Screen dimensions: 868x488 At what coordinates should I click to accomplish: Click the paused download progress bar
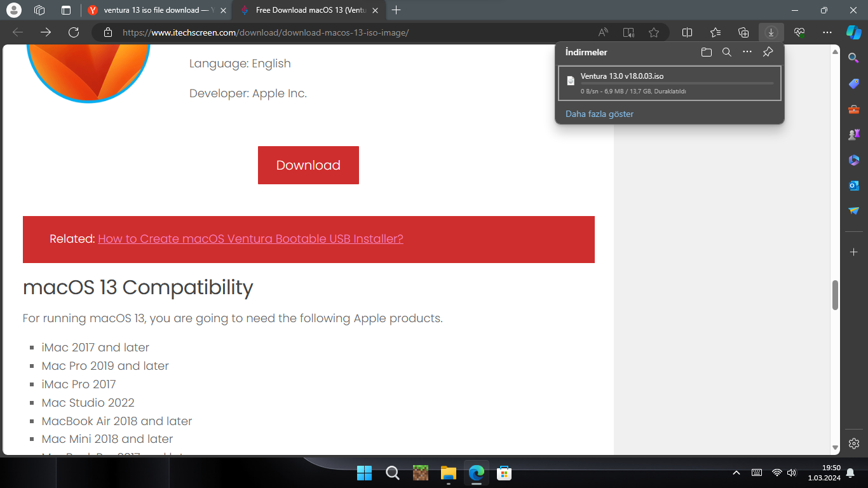point(677,83)
